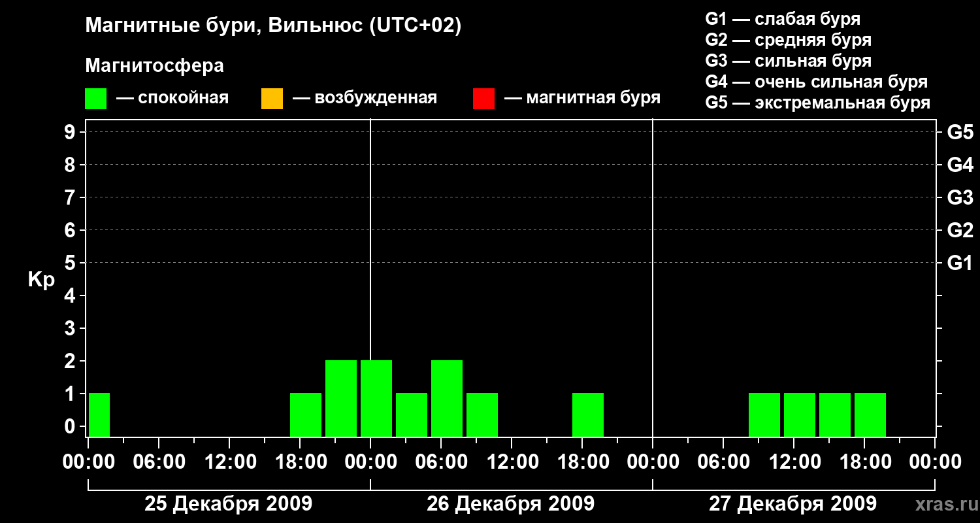Click the '25 Декабря 2009' date label
This screenshot has height=523, width=980.
[228, 504]
